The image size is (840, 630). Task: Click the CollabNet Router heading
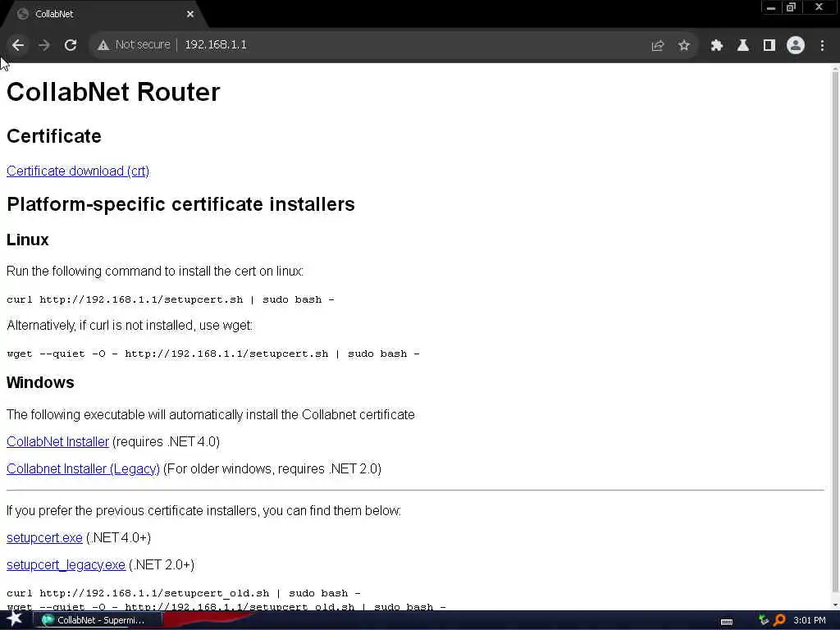click(113, 92)
